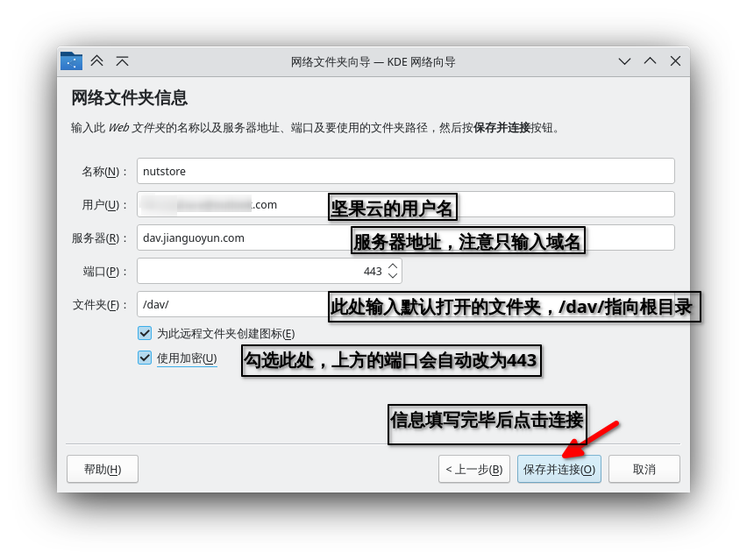Open 帮助 help button
The image size is (747, 560).
(102, 469)
